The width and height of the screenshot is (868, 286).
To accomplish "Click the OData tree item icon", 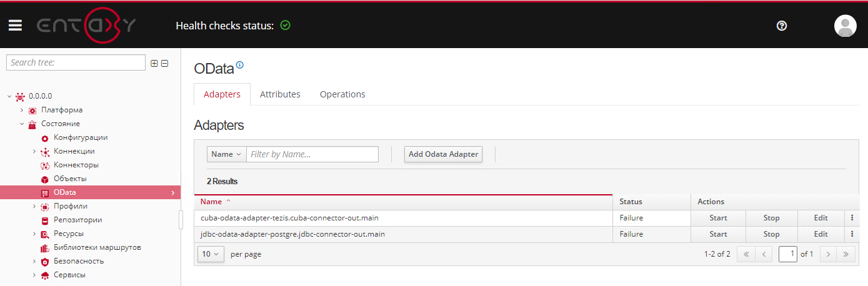I will pos(45,193).
